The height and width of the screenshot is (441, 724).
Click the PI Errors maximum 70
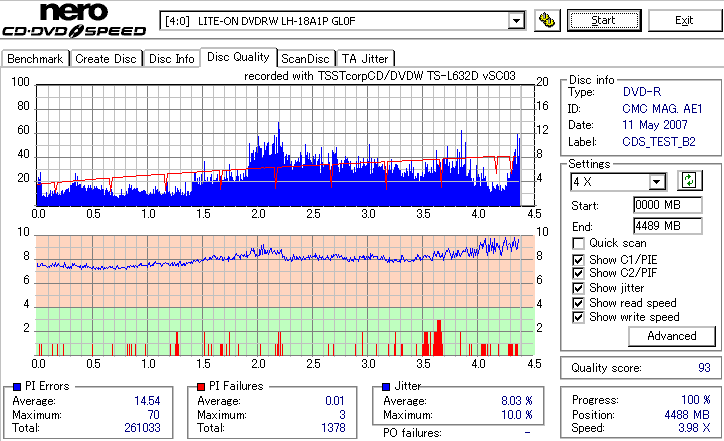pos(154,415)
